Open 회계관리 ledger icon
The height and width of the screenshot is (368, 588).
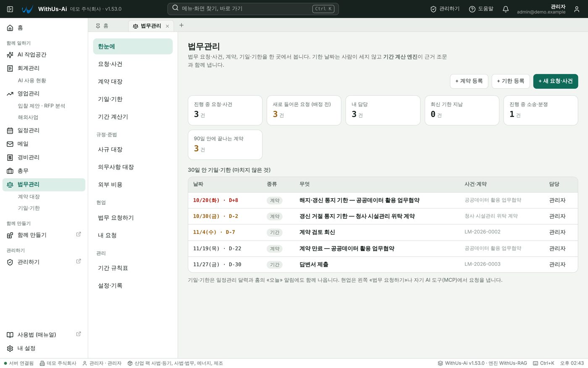pos(10,68)
